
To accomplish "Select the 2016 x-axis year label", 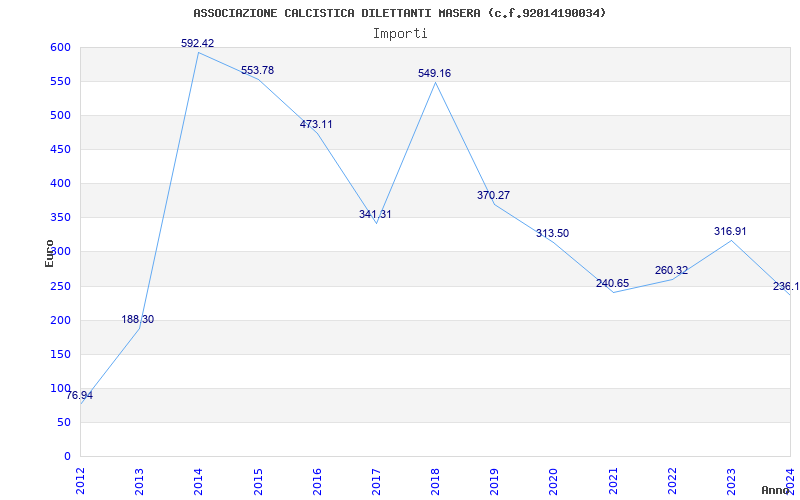I will pyautogui.click(x=317, y=480).
